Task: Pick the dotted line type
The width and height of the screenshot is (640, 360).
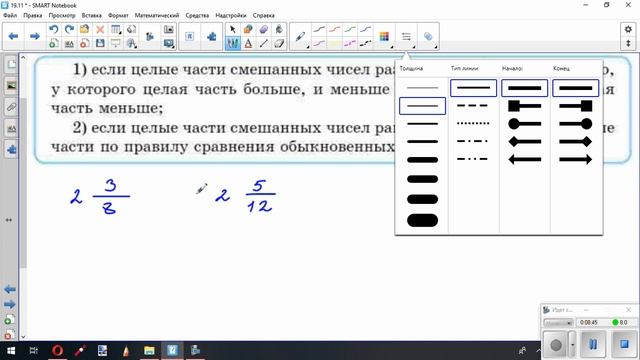Action: point(473,123)
